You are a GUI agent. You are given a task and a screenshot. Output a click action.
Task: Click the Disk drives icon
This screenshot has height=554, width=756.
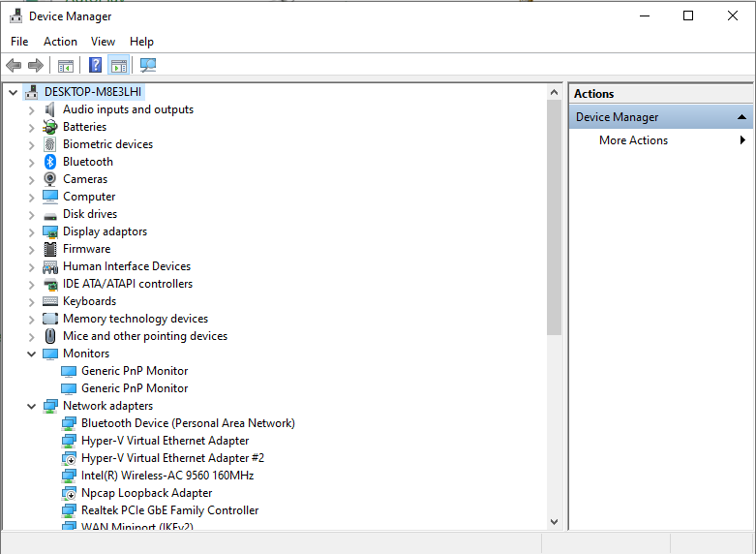click(x=50, y=216)
